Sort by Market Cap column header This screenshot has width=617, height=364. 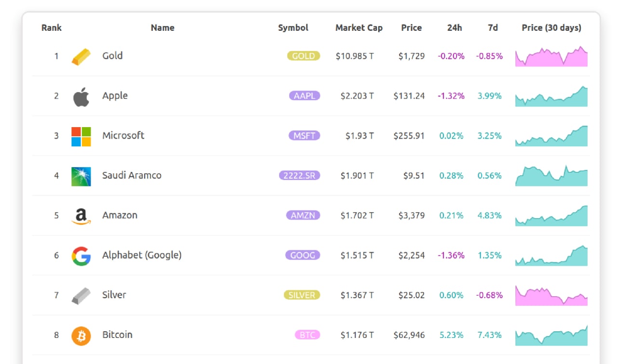[359, 28]
